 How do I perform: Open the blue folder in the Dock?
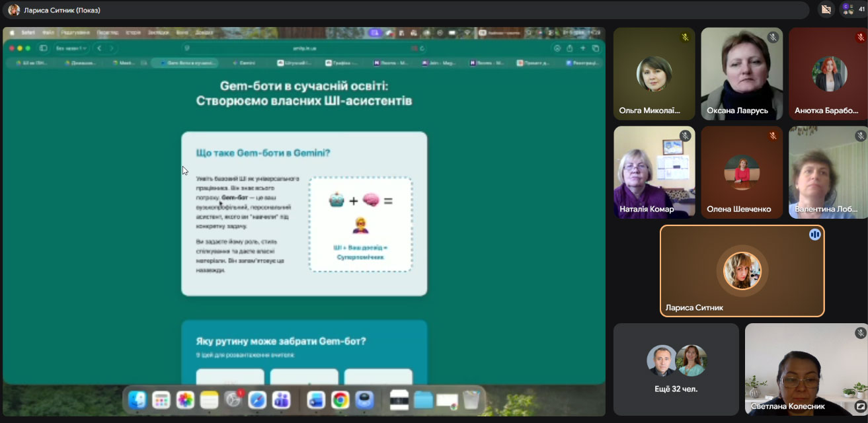click(x=423, y=399)
